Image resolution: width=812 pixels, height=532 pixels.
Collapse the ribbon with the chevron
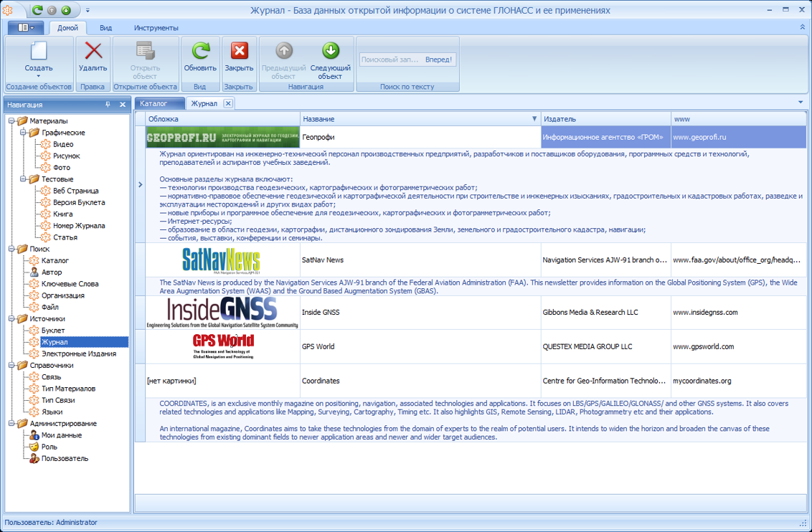802,27
